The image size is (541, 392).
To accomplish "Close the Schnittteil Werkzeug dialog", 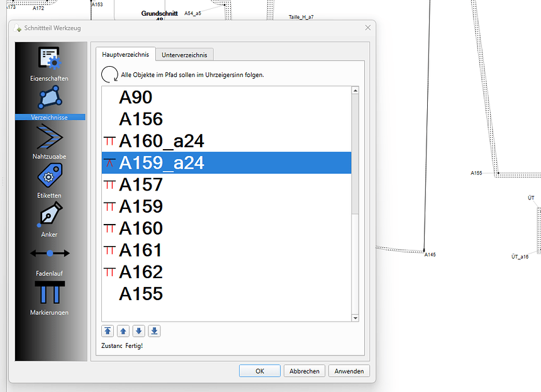I will click(x=368, y=28).
